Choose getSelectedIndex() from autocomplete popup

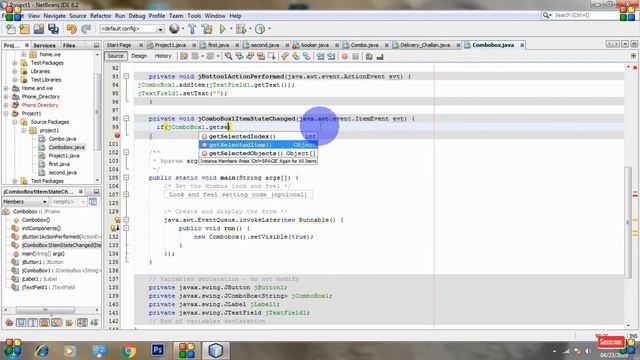click(x=258, y=136)
